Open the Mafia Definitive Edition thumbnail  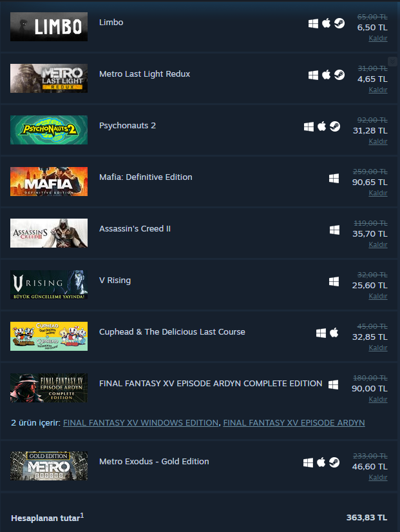click(49, 181)
